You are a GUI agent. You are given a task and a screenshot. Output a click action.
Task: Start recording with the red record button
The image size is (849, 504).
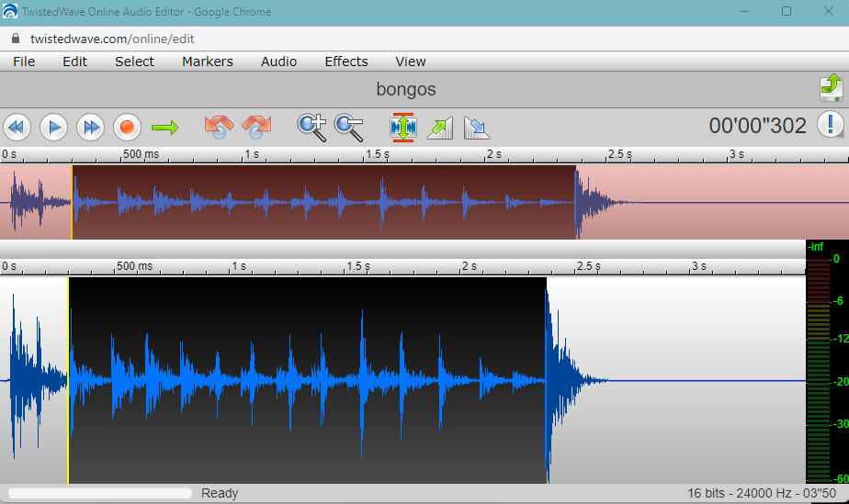[x=127, y=128]
